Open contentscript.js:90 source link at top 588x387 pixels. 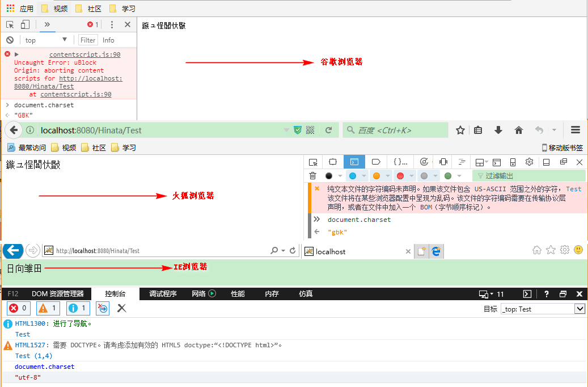(x=84, y=54)
